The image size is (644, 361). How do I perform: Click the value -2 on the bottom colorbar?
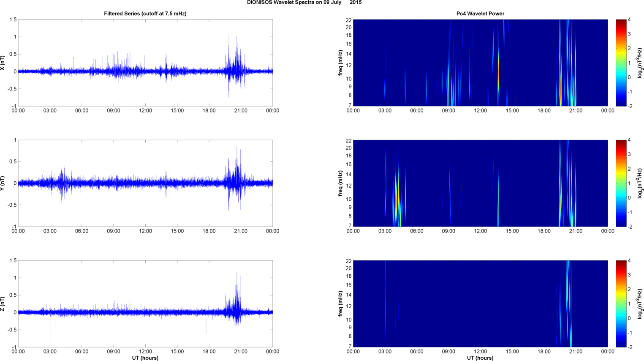(630, 347)
